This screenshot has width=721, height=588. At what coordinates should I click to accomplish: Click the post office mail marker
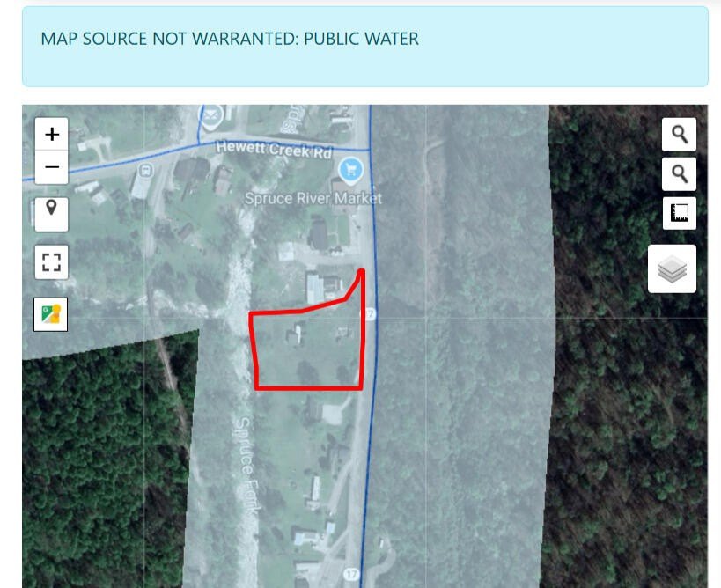click(x=211, y=116)
